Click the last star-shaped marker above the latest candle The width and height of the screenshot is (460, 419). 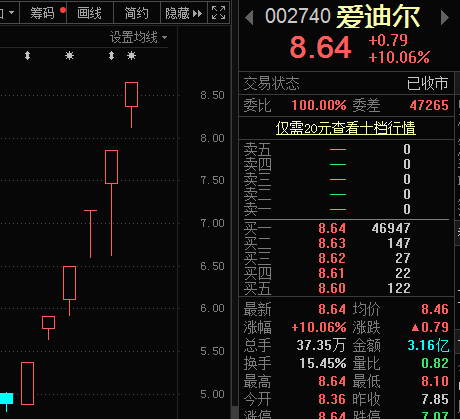coord(132,56)
